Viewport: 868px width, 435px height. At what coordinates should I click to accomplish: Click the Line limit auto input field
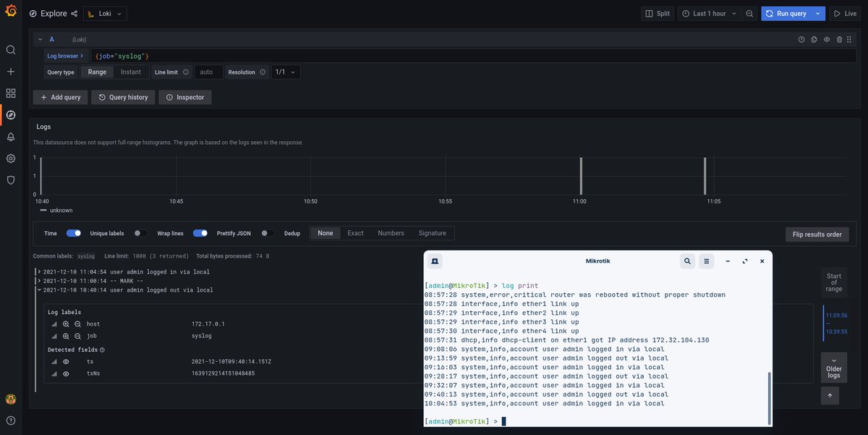pyautogui.click(x=208, y=72)
